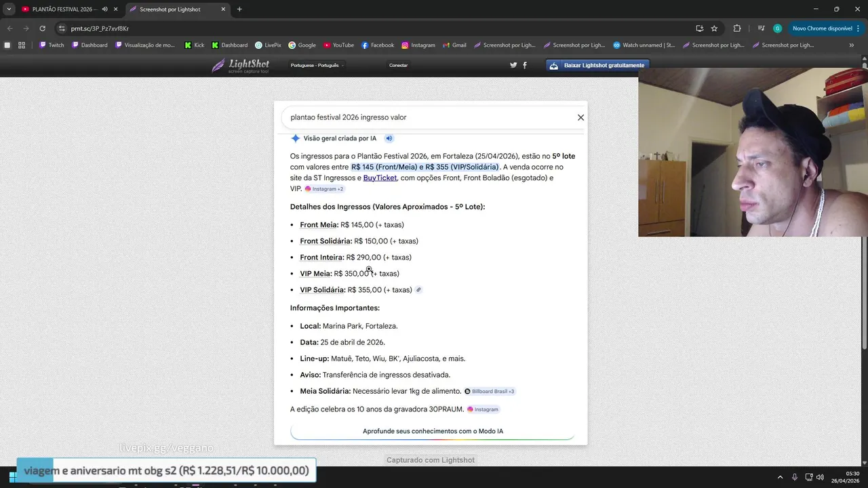Screen dimensions: 868x488
Task: Open a new browser tab
Action: [x=239, y=9]
